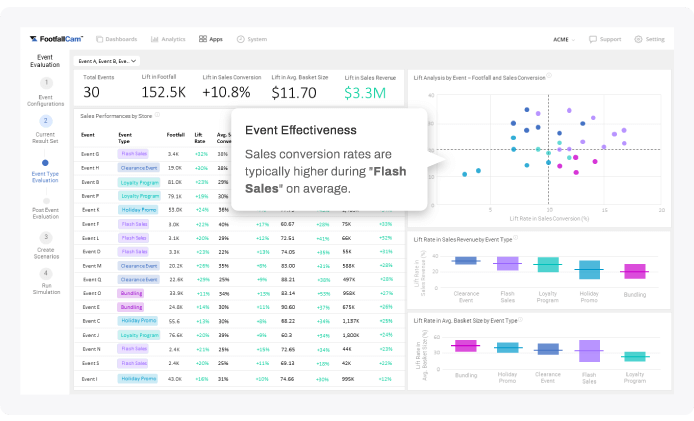Viewport: 694px width, 421px height.
Task: Click the Flash Sales tag for Event N
Action: coord(133,349)
